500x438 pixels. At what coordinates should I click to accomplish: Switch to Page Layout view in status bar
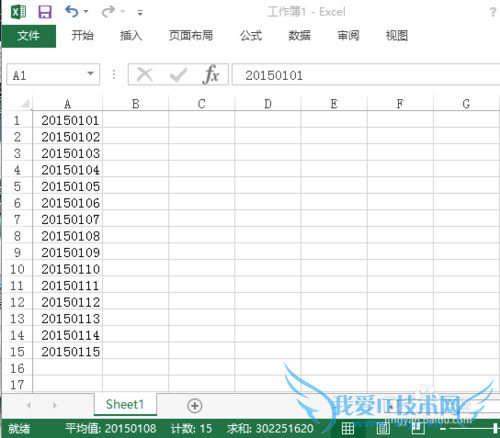383,428
